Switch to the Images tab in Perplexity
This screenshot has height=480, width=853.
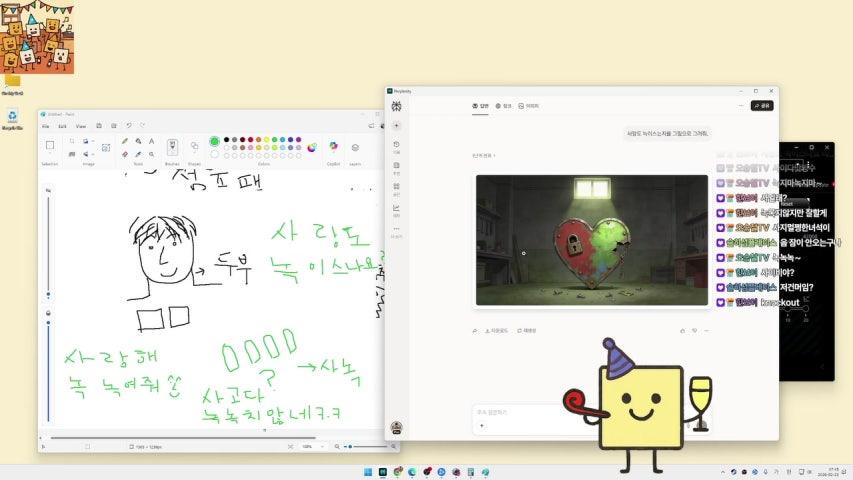529,105
